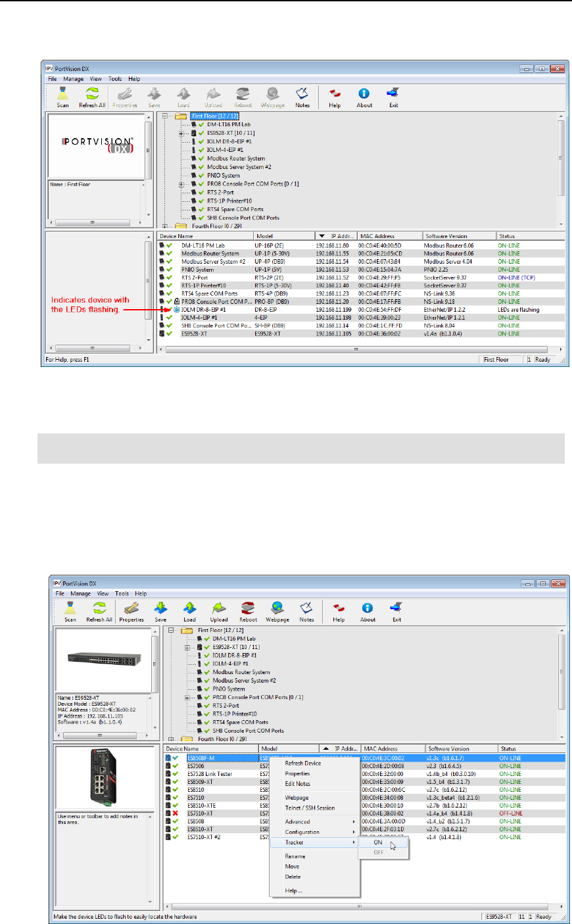Choose Rename in context menu
The image size is (572, 924).
(x=315, y=856)
